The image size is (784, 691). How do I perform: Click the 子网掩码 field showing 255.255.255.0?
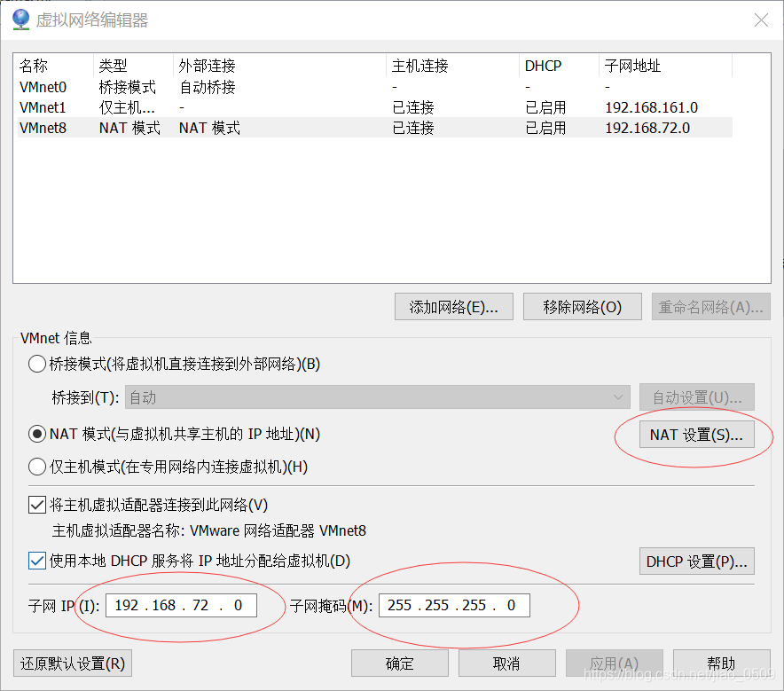[x=454, y=606]
